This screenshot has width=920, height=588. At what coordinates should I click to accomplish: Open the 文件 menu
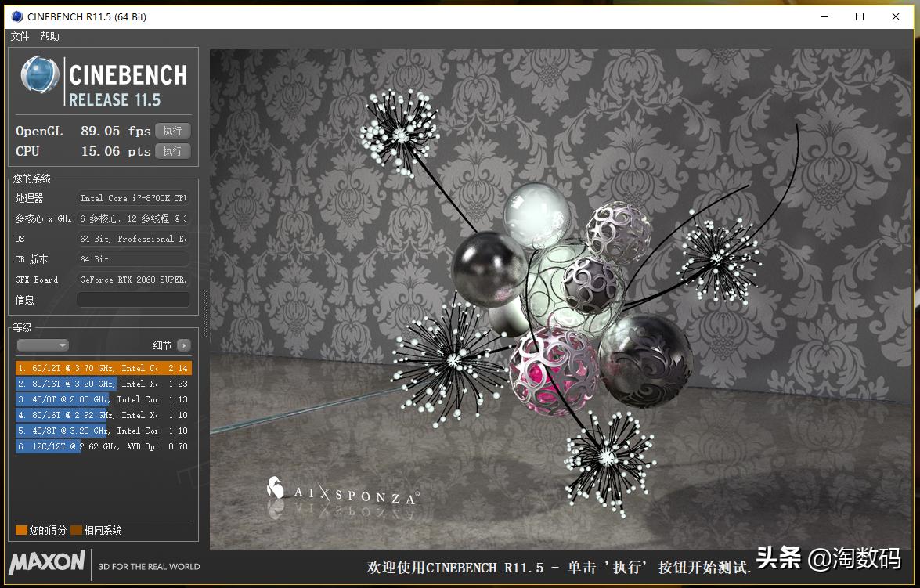tap(19, 35)
